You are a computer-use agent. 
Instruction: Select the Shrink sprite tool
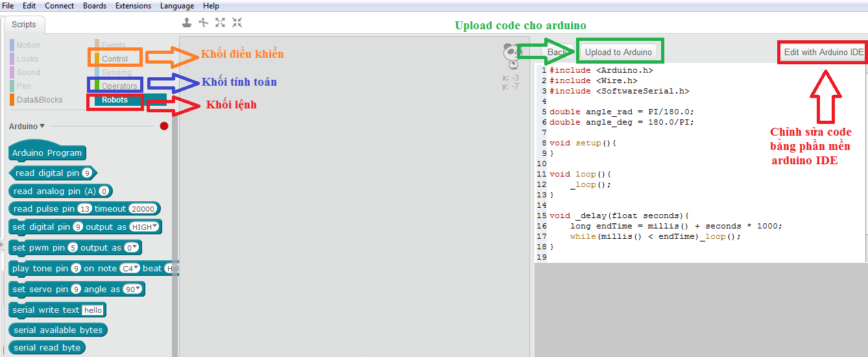[x=237, y=23]
